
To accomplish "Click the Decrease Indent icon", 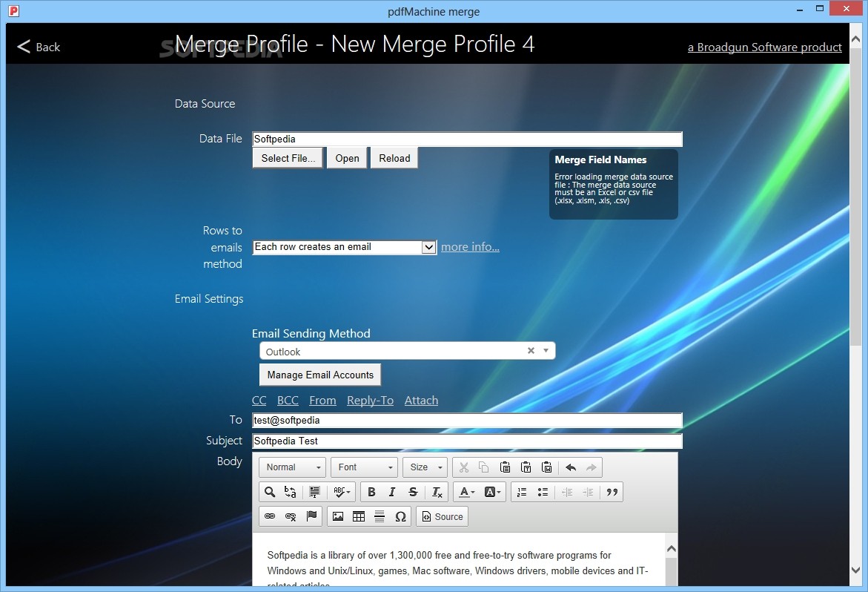I will coord(567,492).
